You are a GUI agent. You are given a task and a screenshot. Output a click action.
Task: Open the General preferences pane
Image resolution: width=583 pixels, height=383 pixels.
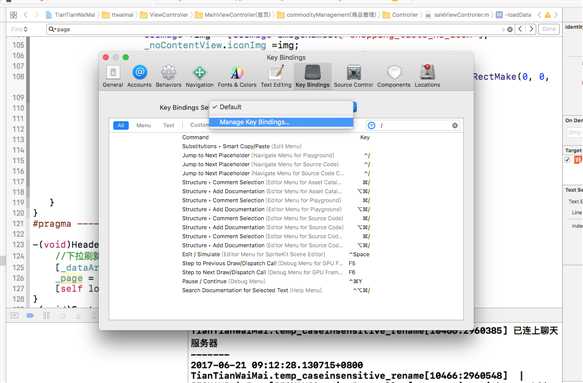pos(113,76)
